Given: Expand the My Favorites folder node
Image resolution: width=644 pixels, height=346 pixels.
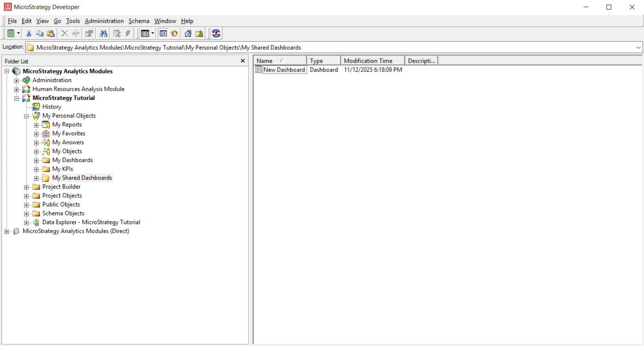Looking at the screenshot, I should click(36, 134).
